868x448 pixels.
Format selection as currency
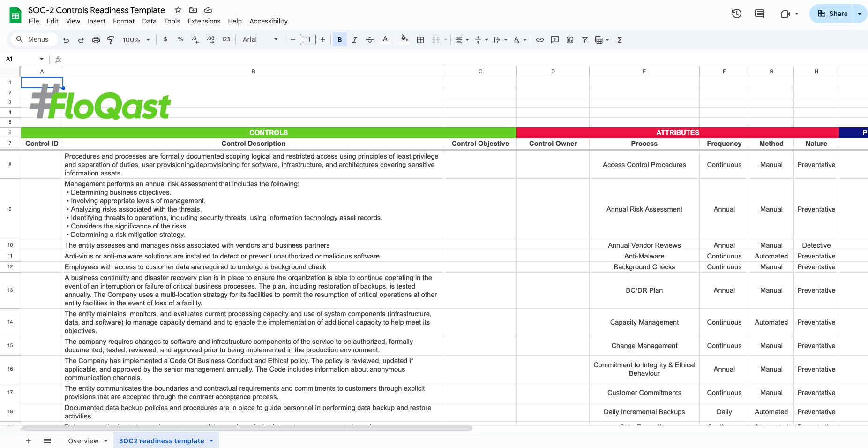pyautogui.click(x=165, y=39)
